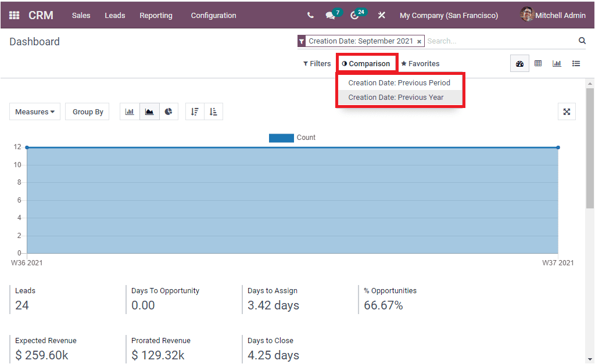
Task: Switch to the Pivot table view
Action: (538, 63)
